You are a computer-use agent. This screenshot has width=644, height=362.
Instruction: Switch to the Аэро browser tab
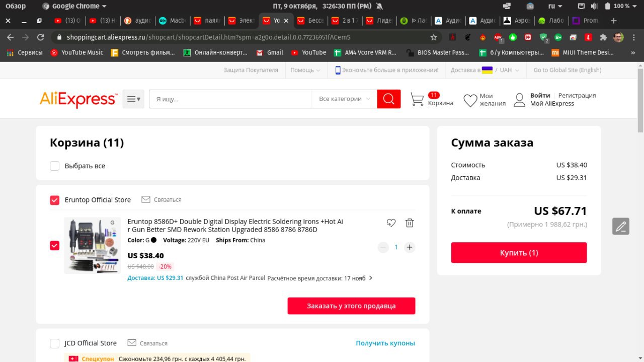click(517, 21)
